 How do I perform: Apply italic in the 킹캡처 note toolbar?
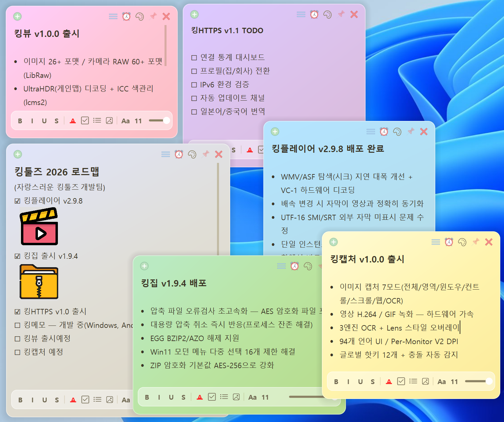click(x=348, y=382)
